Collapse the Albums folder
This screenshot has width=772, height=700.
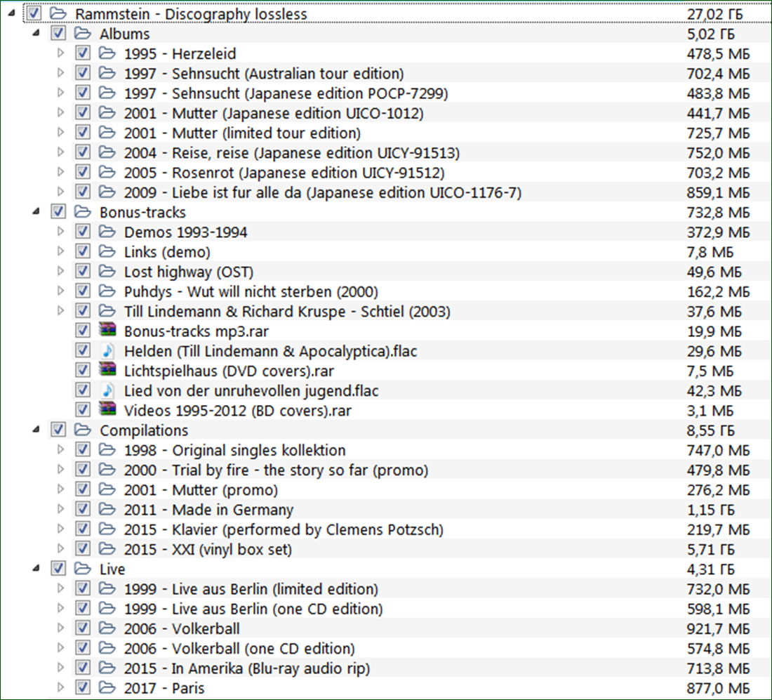pyautogui.click(x=36, y=34)
